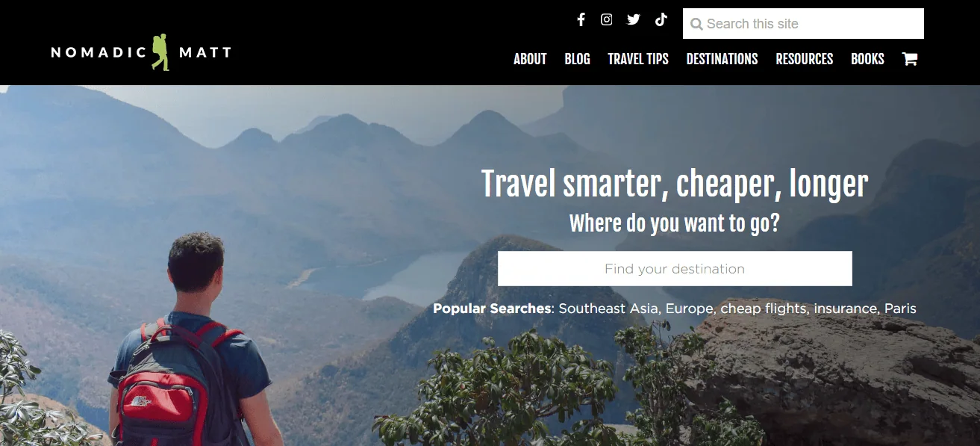
Task: Open the shopping cart icon
Action: pos(910,59)
